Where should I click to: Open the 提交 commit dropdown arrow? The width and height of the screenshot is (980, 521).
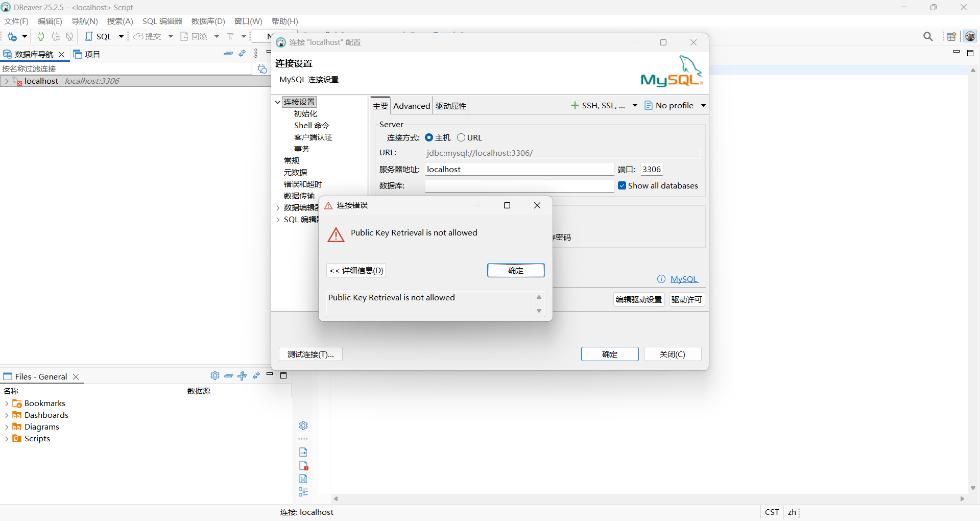171,36
